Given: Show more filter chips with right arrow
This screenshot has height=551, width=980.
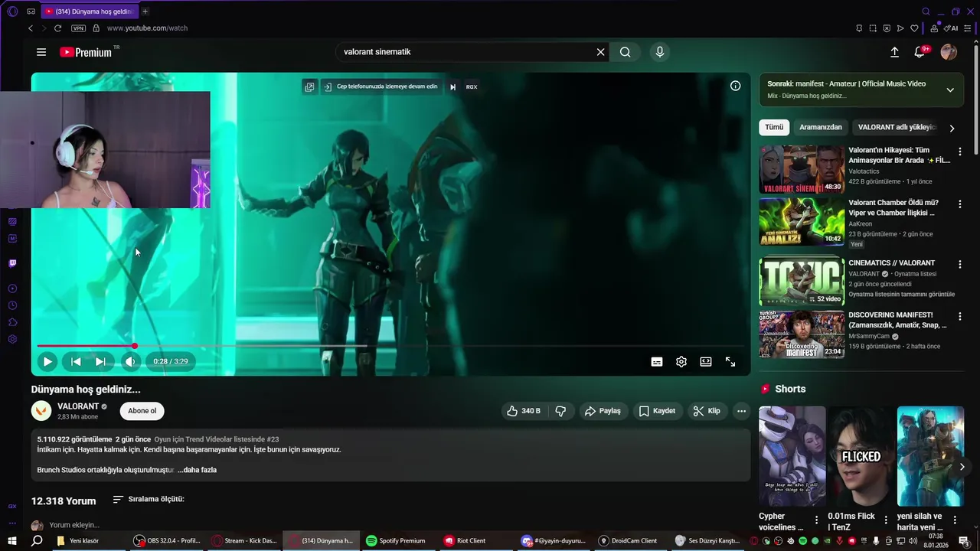Looking at the screenshot, I should [952, 128].
